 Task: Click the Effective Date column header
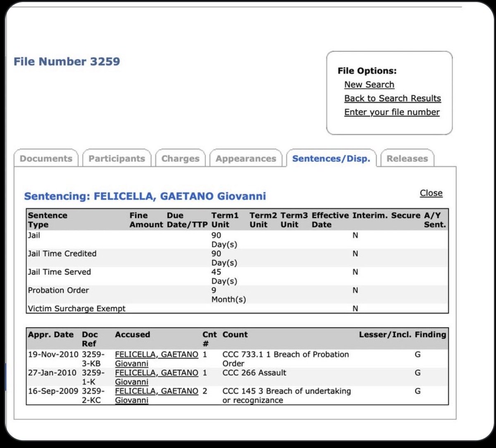click(x=330, y=220)
